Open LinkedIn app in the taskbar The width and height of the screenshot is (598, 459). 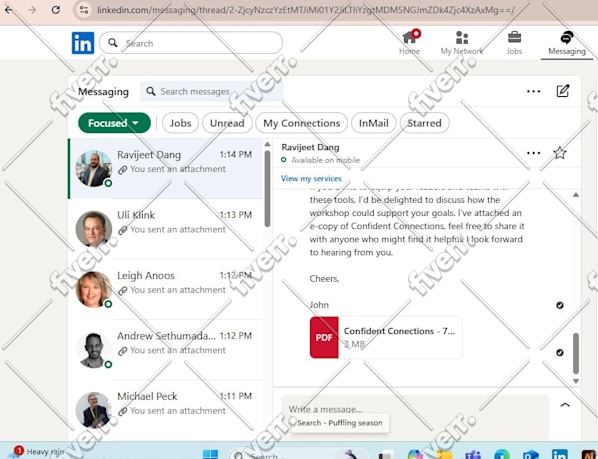(559, 454)
